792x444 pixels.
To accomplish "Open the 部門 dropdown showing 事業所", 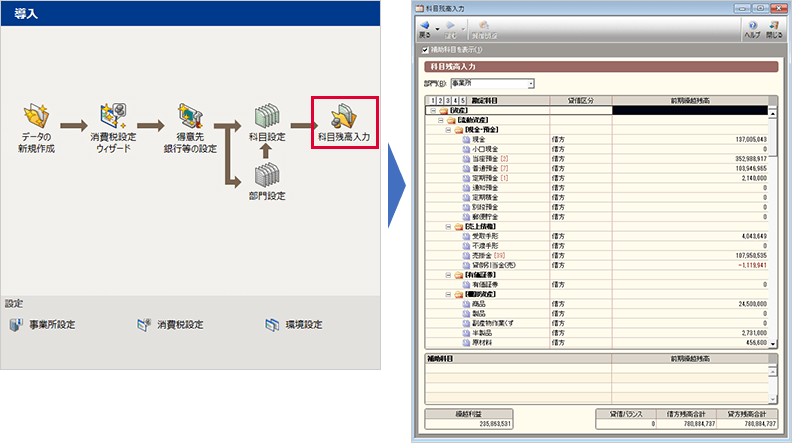I will click(530, 84).
